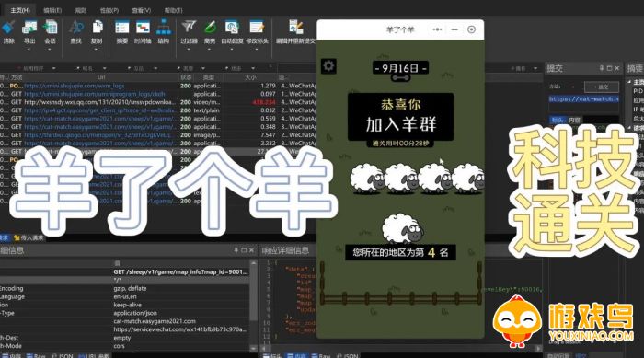Pin the request details panel with its pin icon
This screenshot has height=358, width=644.
[x=236, y=250]
